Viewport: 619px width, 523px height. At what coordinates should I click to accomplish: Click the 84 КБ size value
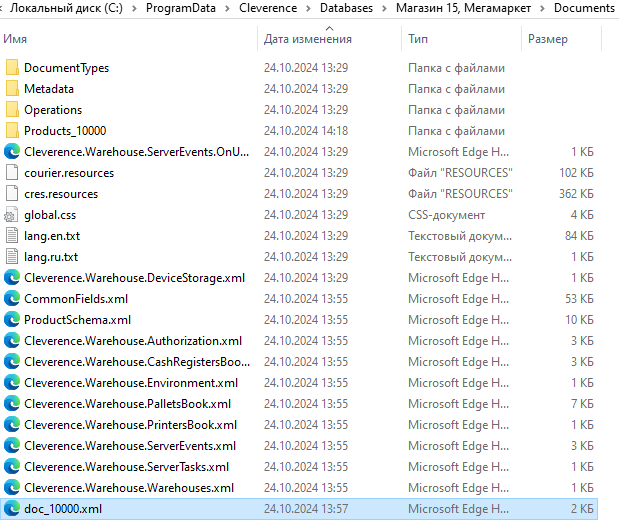(x=579, y=236)
